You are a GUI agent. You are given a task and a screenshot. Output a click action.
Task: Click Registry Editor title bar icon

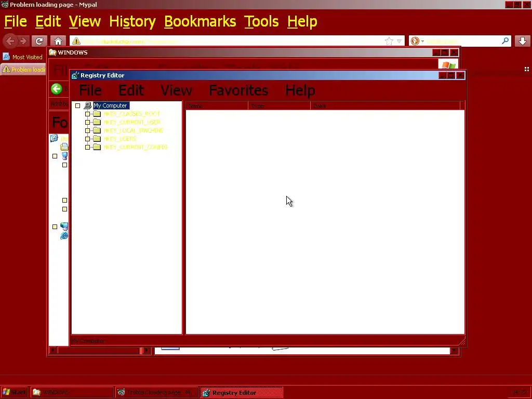tap(75, 75)
